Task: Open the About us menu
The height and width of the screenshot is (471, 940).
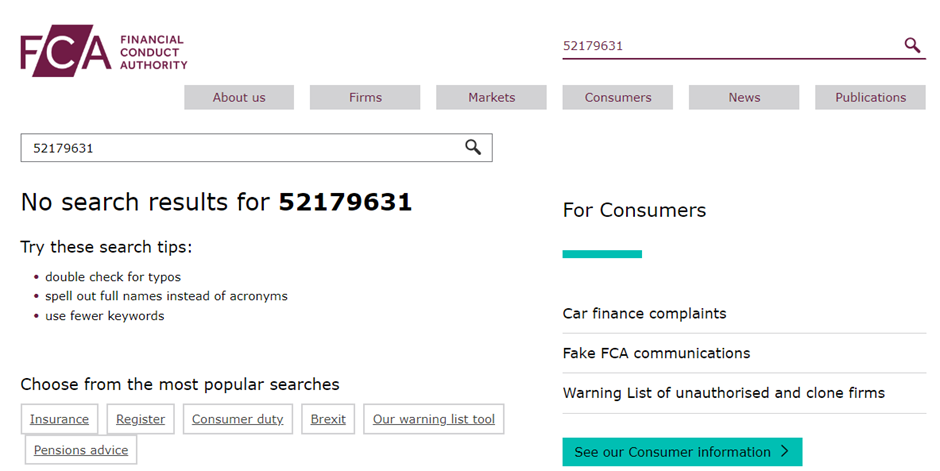Action: [x=239, y=97]
